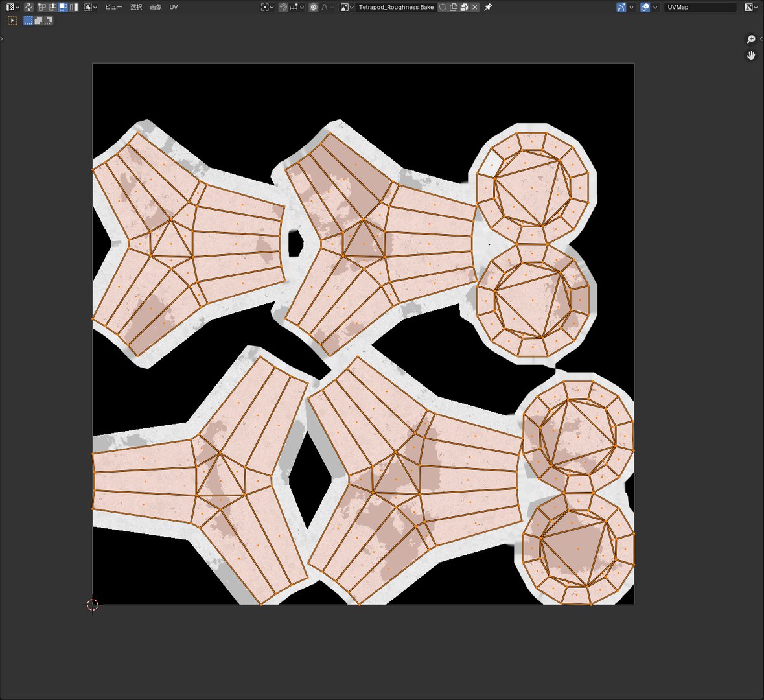Click the zoom view gizmo
This screenshot has height=700, width=764.
point(751,39)
